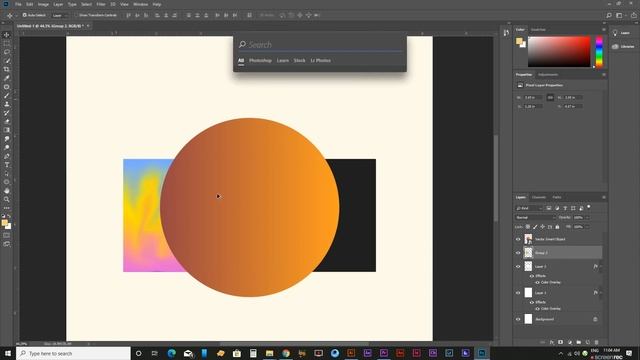Toggle the Auto-Select checkbox
The width and height of the screenshot is (640, 360).
tap(24, 15)
